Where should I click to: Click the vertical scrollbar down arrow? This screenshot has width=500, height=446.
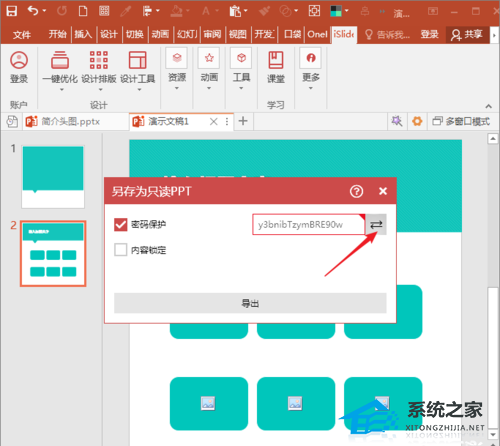click(x=493, y=435)
